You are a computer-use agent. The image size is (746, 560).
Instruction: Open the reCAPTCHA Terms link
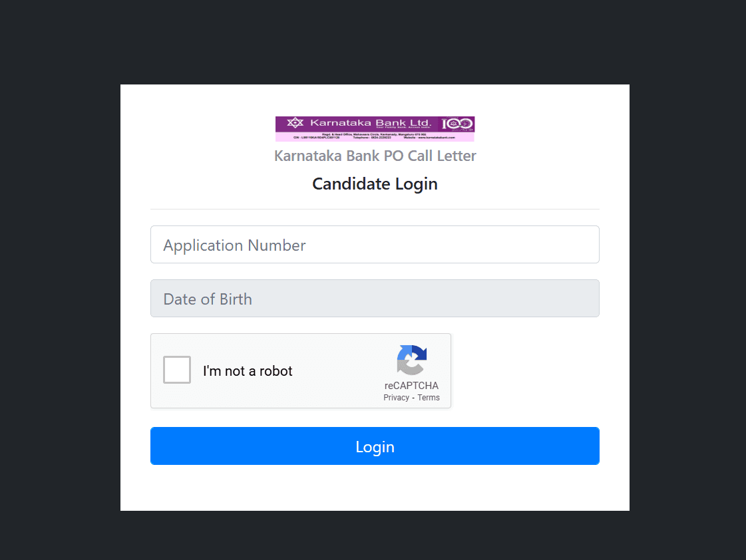tap(429, 398)
